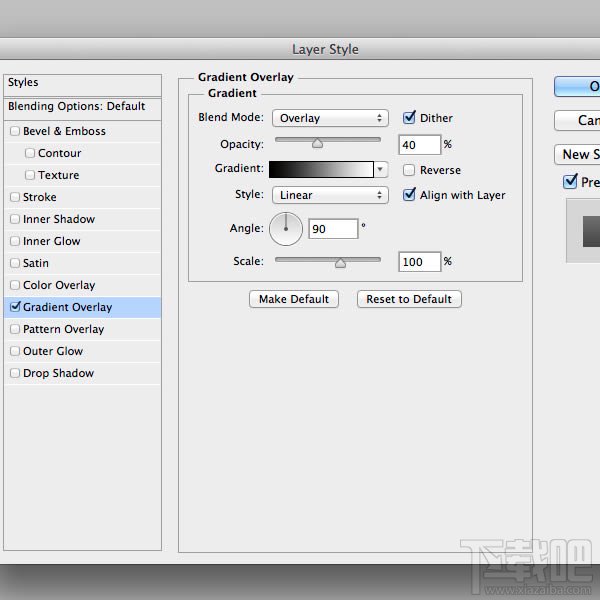
Task: Click the style preview thumbnail
Action: tap(583, 231)
